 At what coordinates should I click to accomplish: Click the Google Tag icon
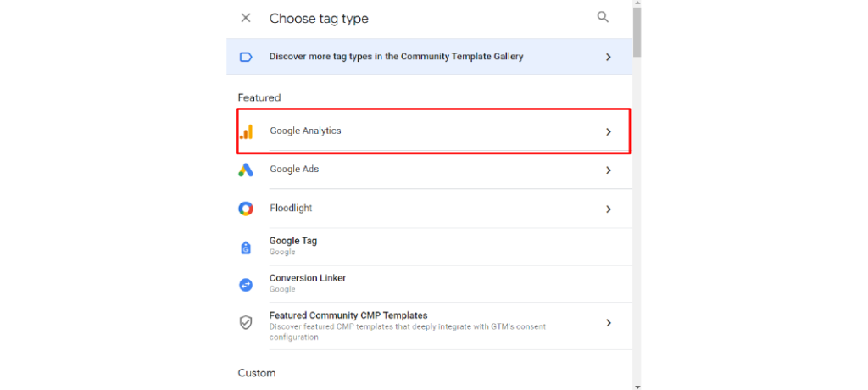coord(246,248)
